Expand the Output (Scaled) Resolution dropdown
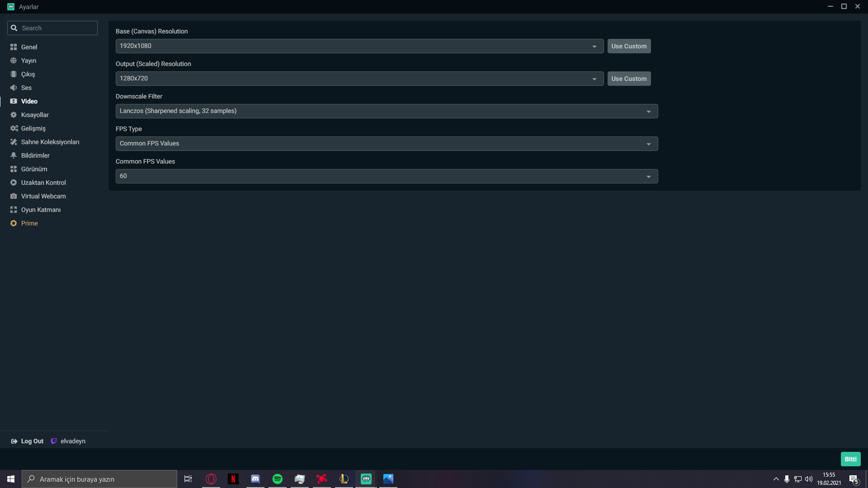This screenshot has width=868, height=488. tap(359, 79)
